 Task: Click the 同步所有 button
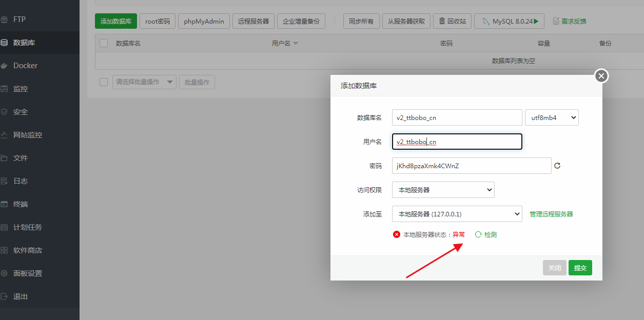361,21
